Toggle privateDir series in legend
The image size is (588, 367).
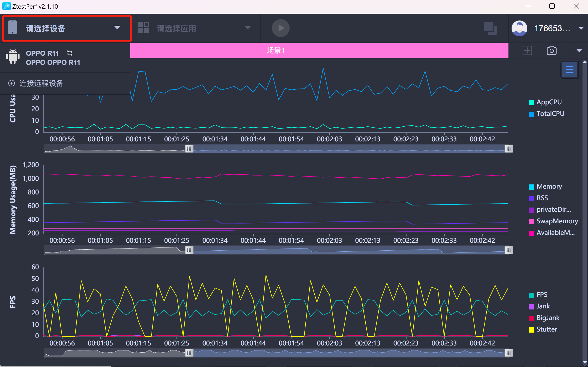click(550, 210)
